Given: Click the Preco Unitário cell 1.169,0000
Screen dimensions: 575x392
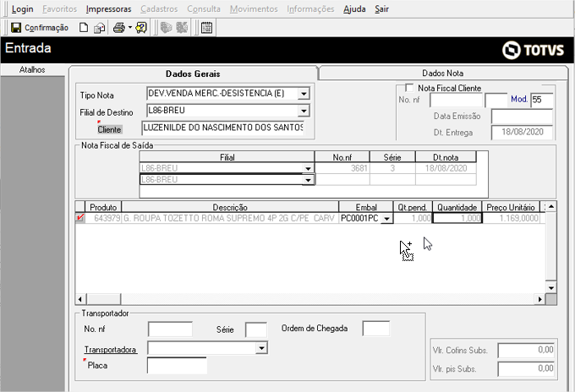Looking at the screenshot, I should [512, 218].
